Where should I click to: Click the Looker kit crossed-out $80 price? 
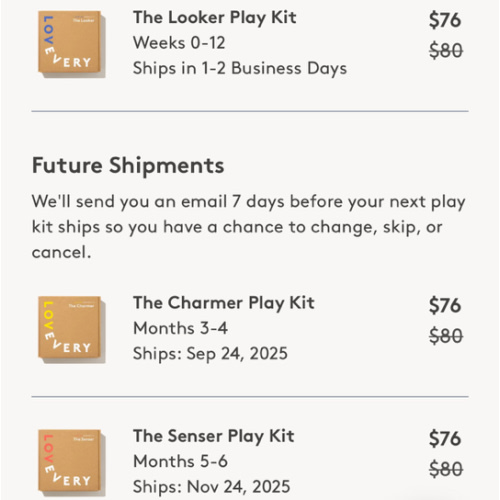point(446,51)
